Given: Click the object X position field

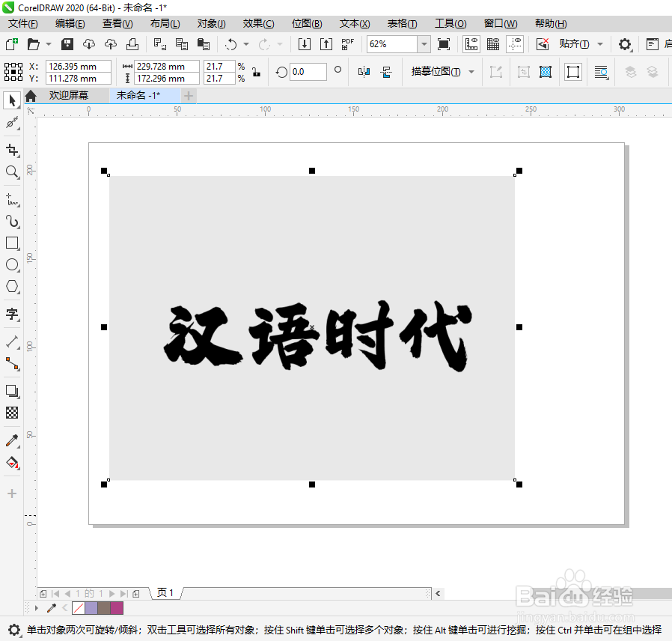Looking at the screenshot, I should tap(78, 66).
